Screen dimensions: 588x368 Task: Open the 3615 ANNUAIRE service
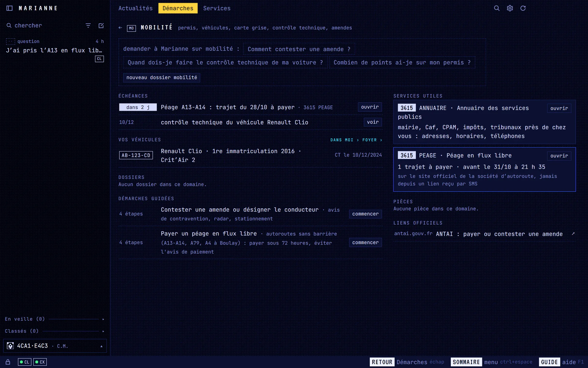[559, 108]
